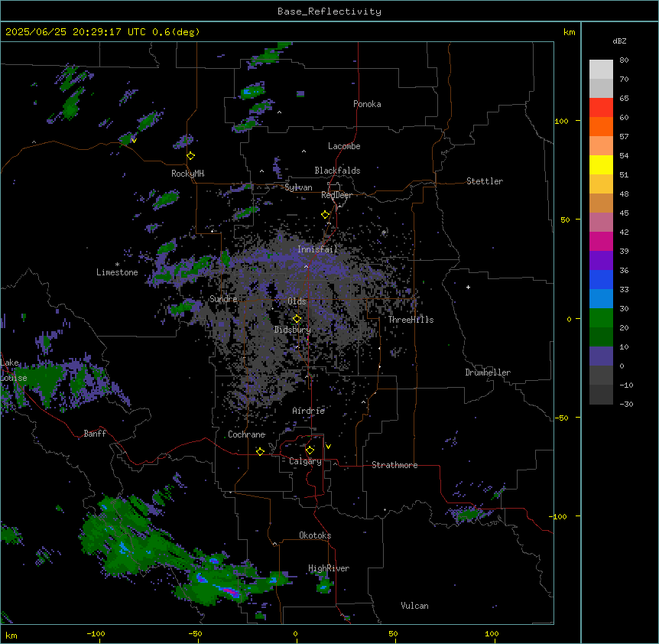Viewport: 659px width, 644px height.
Task: Click the yellow diamond marker below RedDeer
Action: pyautogui.click(x=326, y=215)
